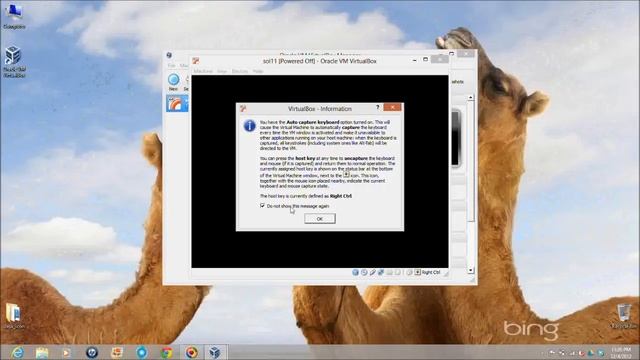Click the mouse capture status icon
Image resolution: width=640 pixels, height=360 pixels.
point(409,272)
